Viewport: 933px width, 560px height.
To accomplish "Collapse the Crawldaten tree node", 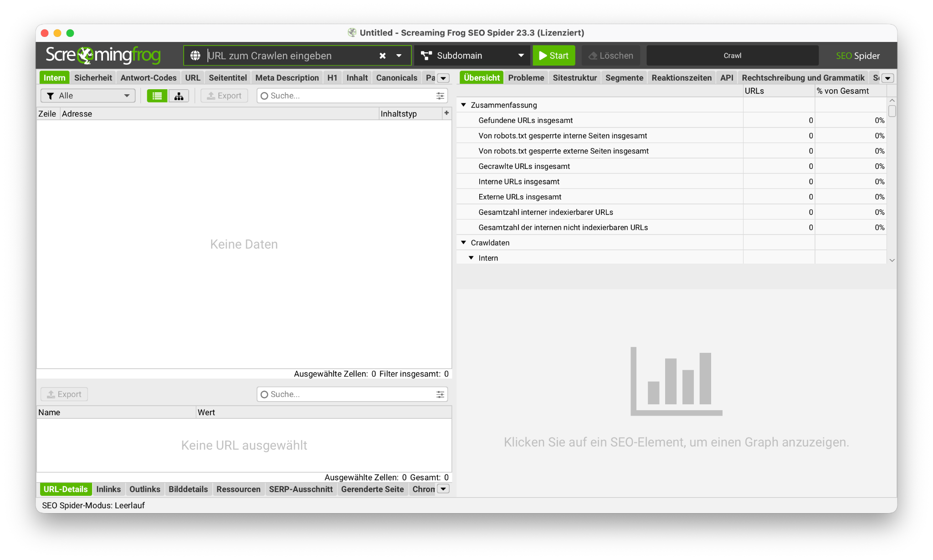I will [x=464, y=243].
